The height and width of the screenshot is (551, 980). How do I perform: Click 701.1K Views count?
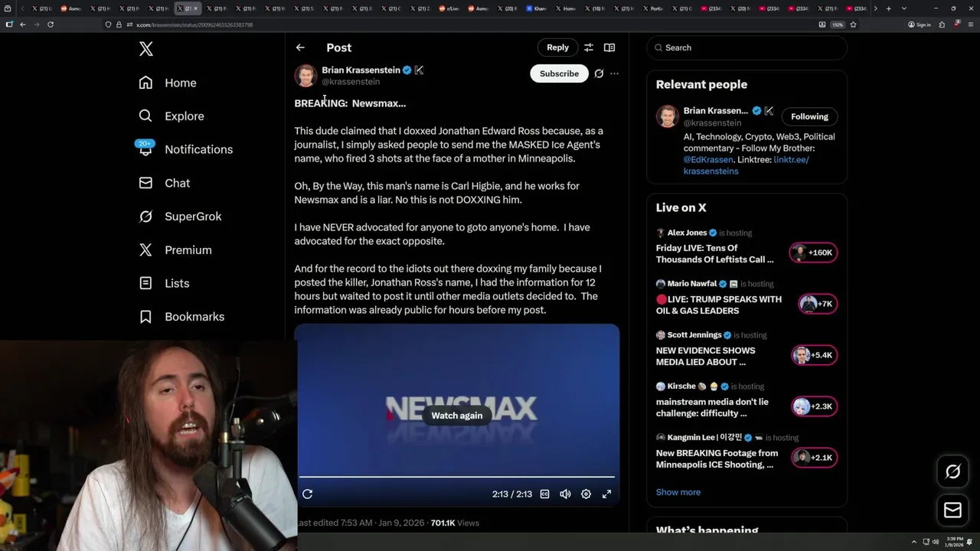(455, 523)
